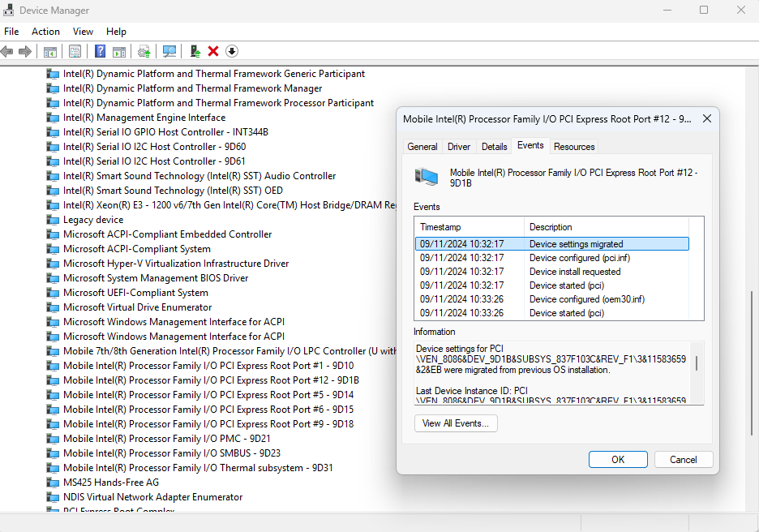
Task: Select NDIS Virtual Network Adapter Enumerator
Action: click(152, 497)
